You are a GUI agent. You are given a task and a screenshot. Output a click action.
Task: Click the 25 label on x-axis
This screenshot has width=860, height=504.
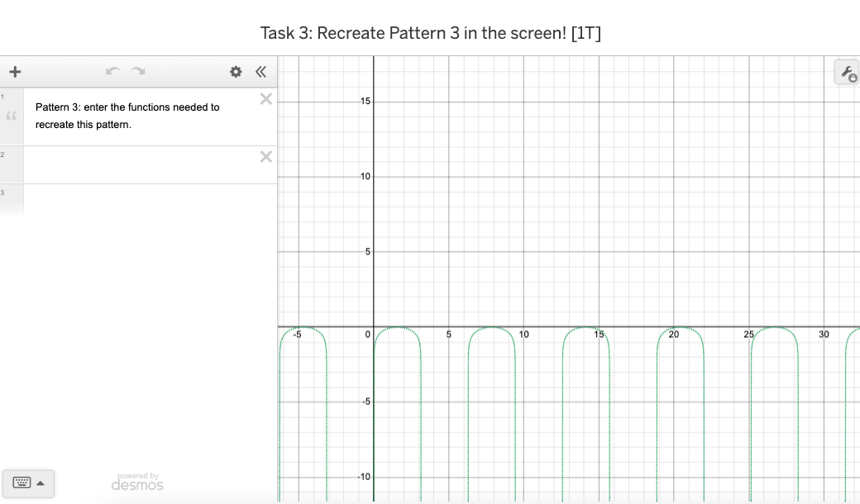pyautogui.click(x=748, y=334)
